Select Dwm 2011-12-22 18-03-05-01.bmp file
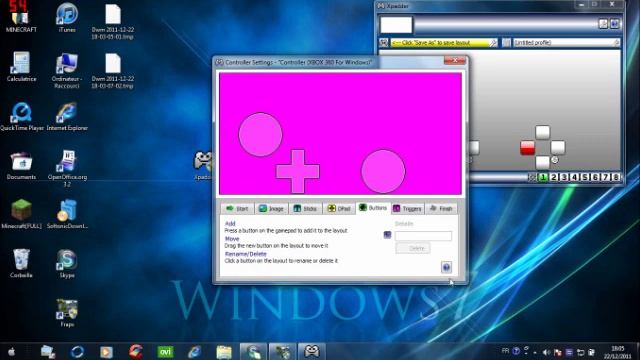640x360 pixels. tap(113, 21)
